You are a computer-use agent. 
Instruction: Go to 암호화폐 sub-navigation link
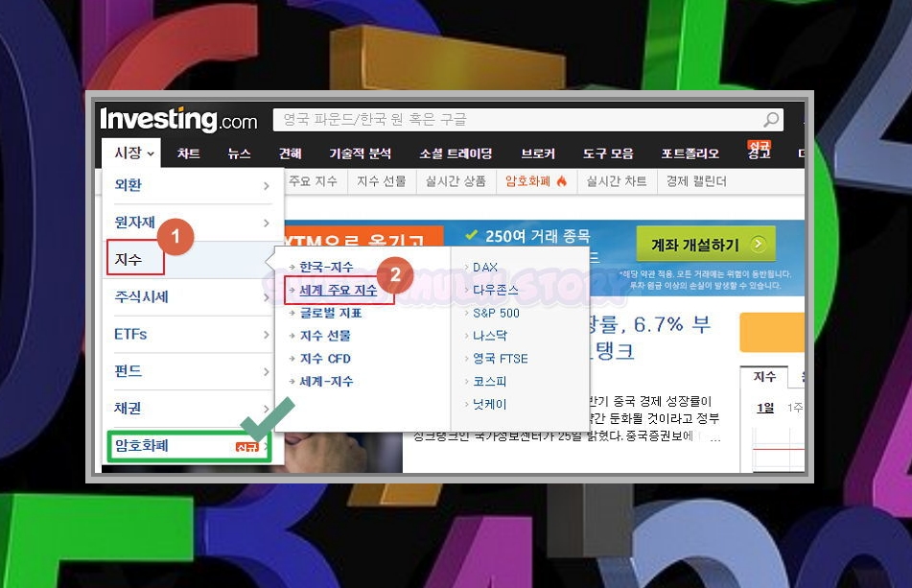click(527, 181)
